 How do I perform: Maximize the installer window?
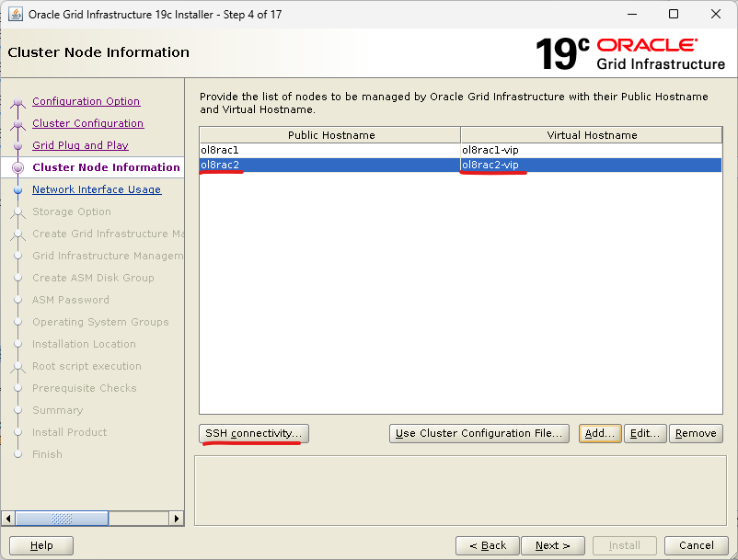[674, 14]
